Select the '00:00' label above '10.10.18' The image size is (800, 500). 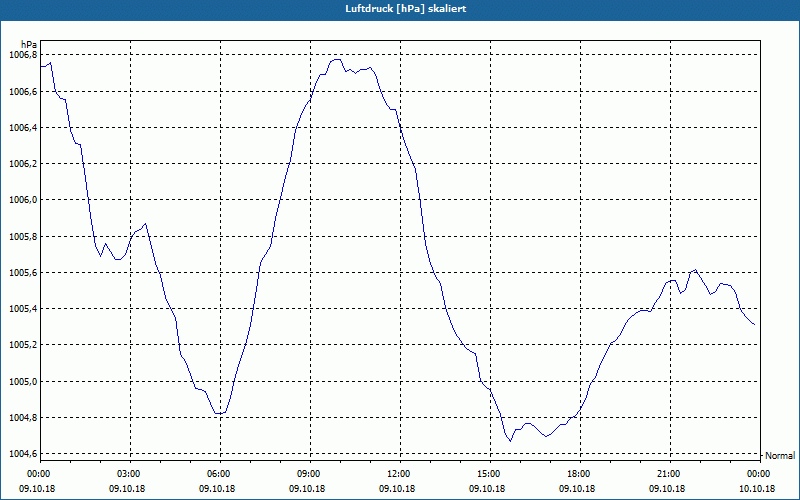(x=758, y=473)
